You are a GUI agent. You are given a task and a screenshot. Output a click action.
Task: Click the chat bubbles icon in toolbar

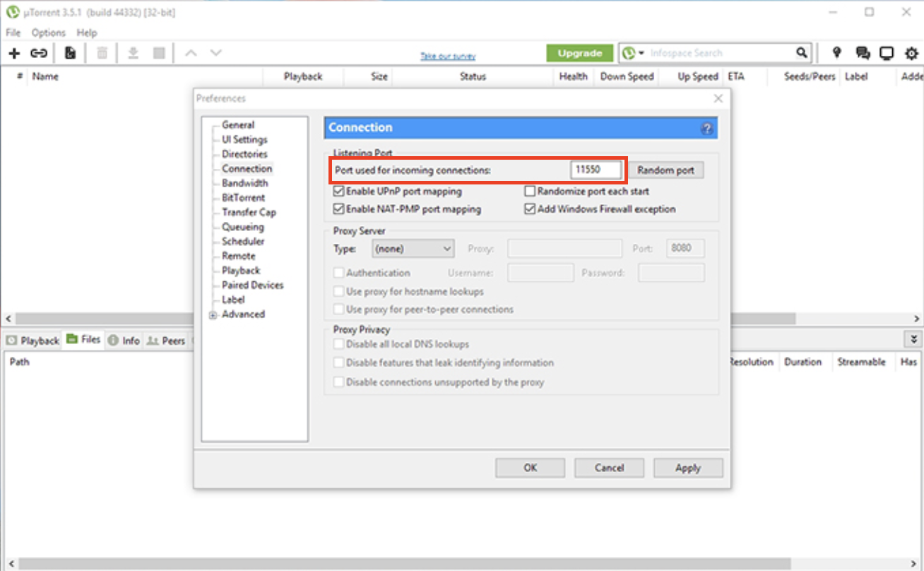click(x=863, y=53)
